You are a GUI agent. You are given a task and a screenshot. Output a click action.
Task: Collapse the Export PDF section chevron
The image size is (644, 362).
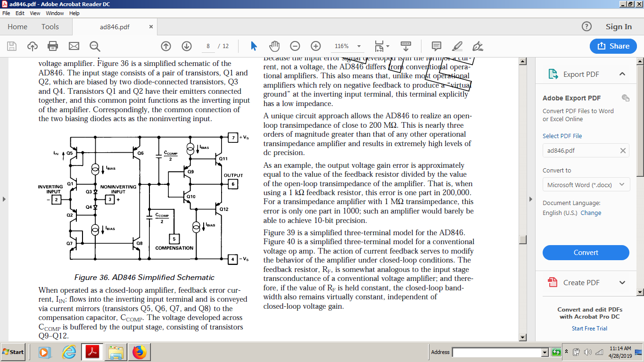(622, 74)
